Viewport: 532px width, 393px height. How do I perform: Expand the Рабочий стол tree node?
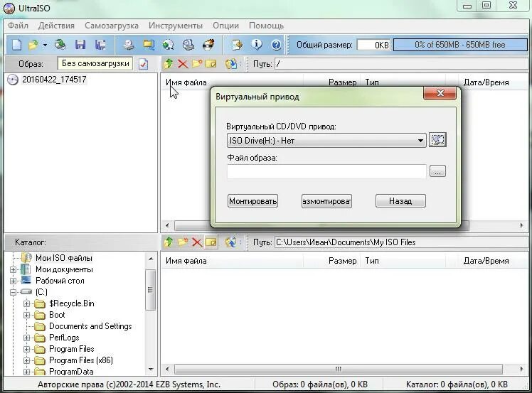(x=13, y=281)
